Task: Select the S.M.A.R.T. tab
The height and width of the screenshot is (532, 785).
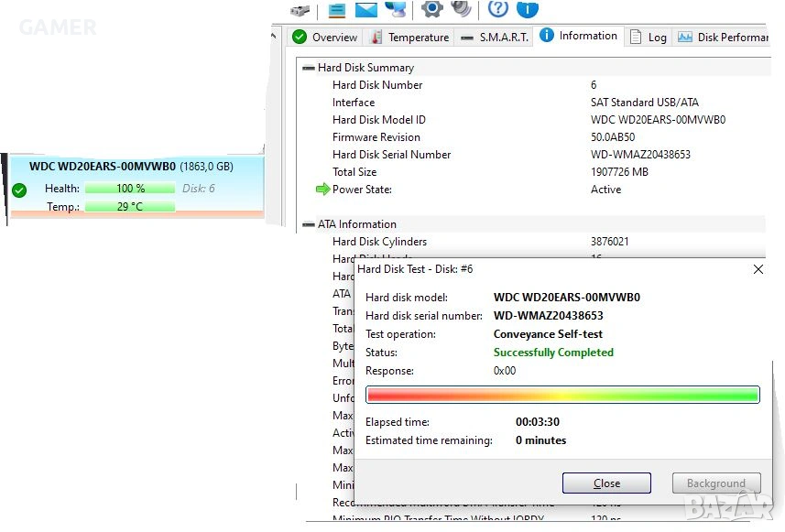Action: [x=494, y=38]
